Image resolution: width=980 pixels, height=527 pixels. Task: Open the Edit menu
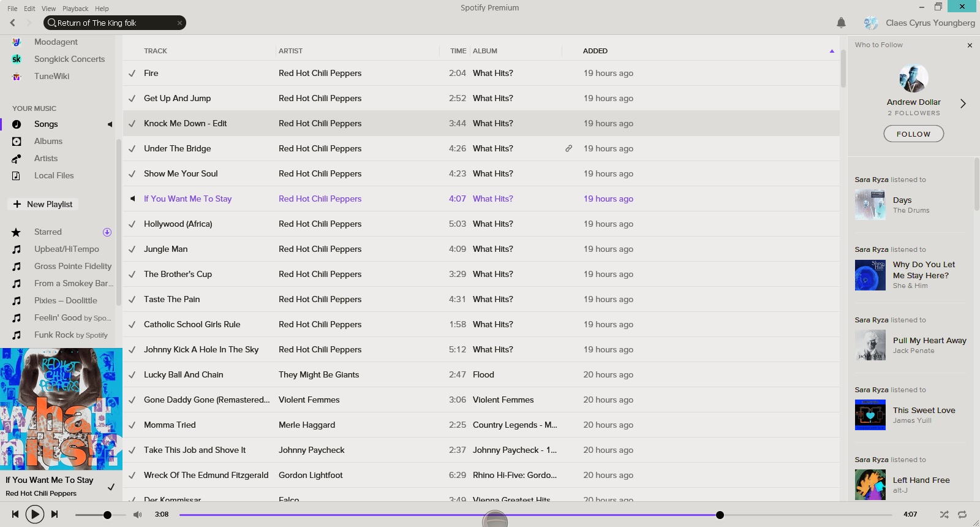[x=29, y=9]
